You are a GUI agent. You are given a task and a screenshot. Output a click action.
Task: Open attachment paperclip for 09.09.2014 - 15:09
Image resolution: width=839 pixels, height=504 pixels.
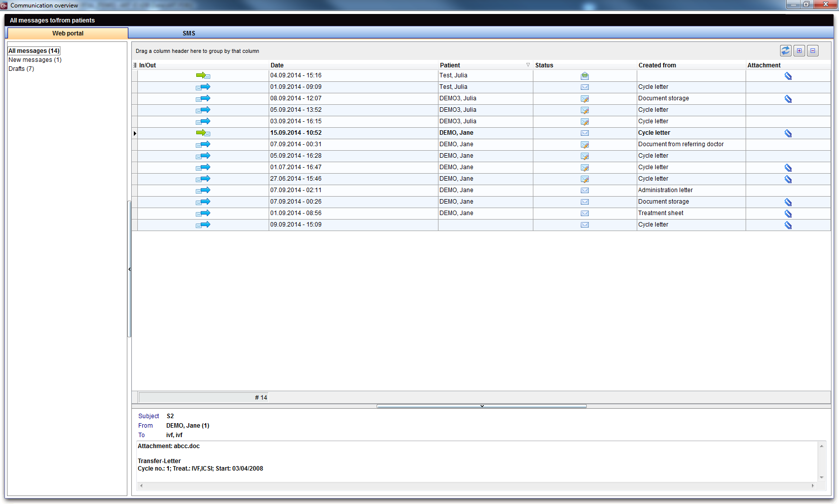point(788,225)
